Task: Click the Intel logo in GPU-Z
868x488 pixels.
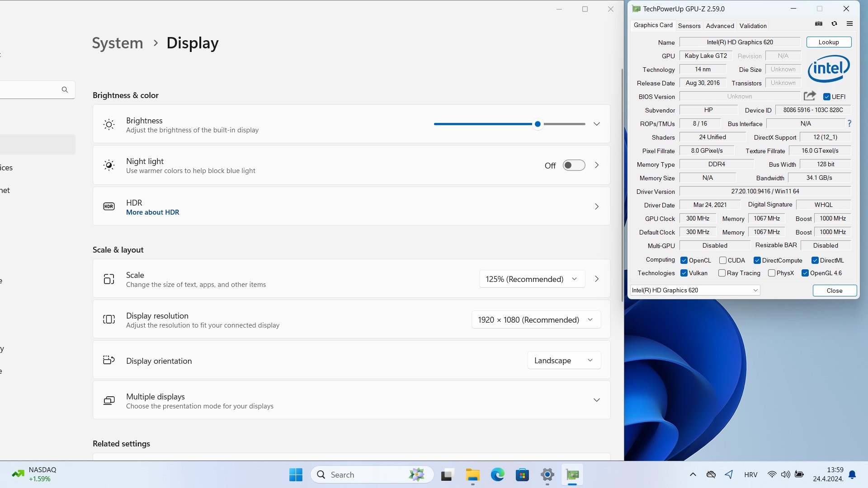Action: click(x=829, y=69)
